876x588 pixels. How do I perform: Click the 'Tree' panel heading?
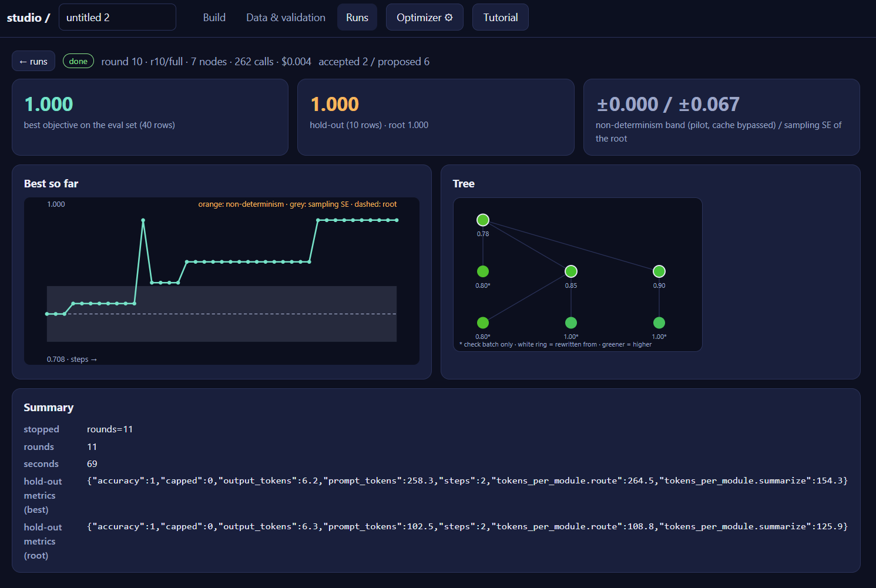(464, 184)
